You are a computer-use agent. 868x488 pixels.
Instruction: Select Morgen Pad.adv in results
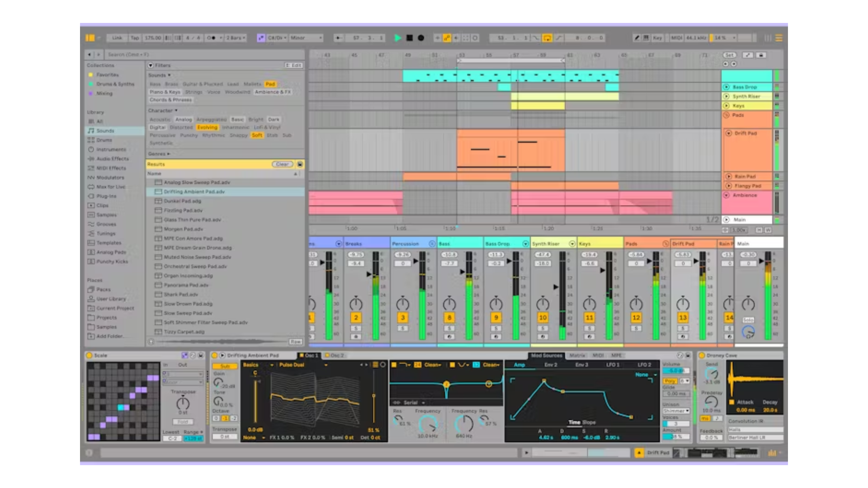[183, 229]
